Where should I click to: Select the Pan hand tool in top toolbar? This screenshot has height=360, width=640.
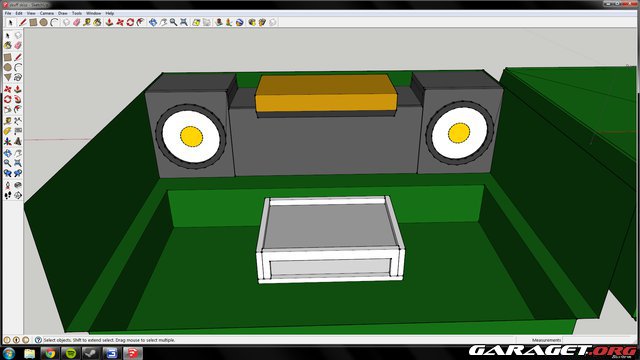(x=163, y=22)
